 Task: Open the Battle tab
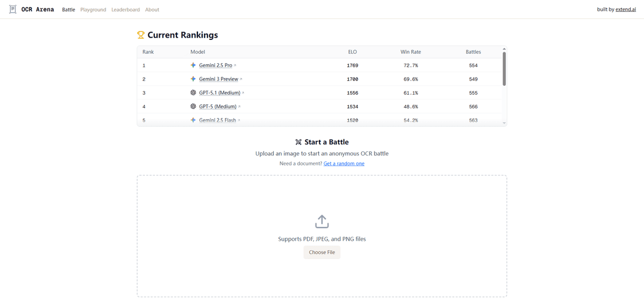pos(69,10)
